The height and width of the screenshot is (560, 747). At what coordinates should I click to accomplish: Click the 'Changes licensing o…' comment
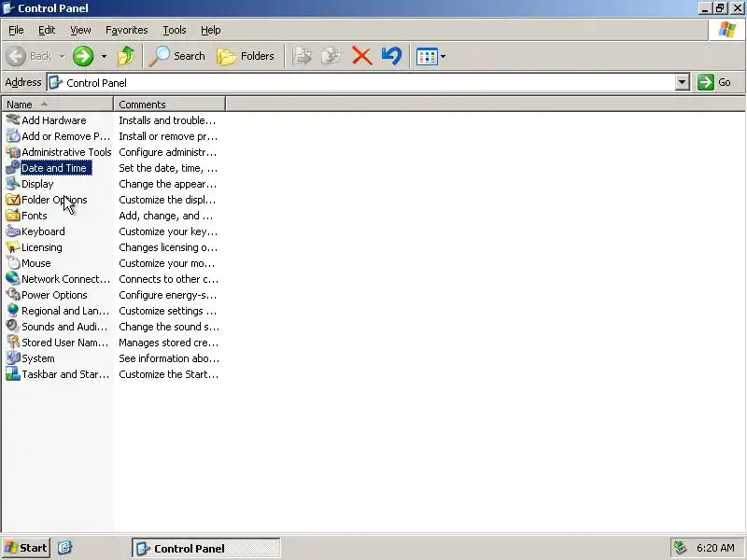[x=168, y=247]
